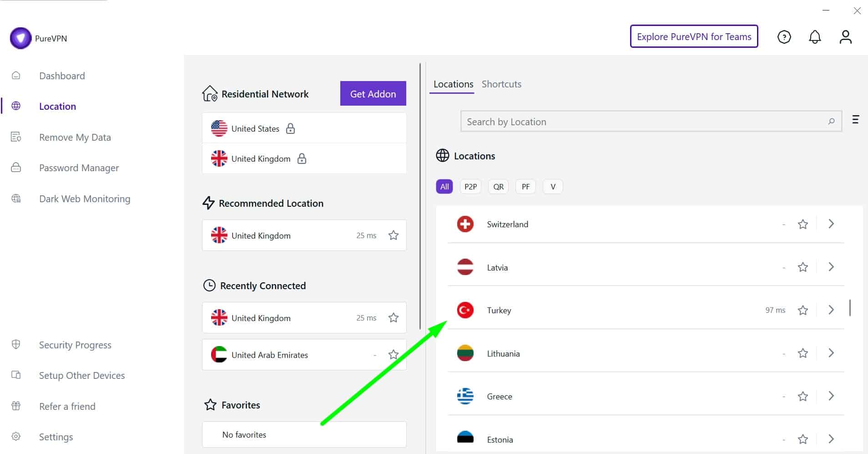Click the Get Addon button
Screen dimensions: 868x454
coord(373,93)
